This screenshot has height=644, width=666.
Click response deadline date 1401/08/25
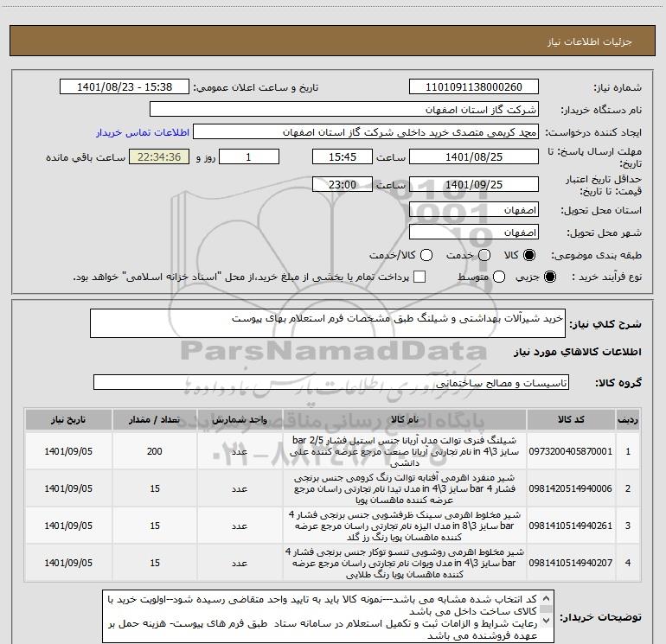(474, 156)
